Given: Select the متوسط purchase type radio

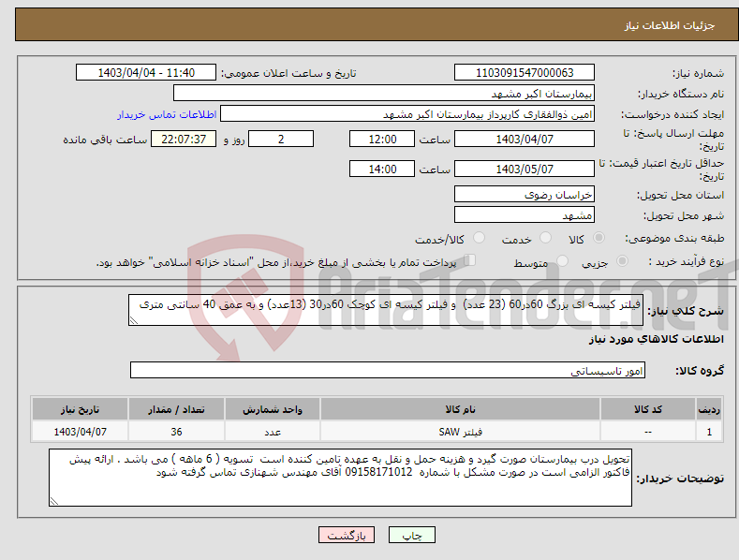Looking at the screenshot, I should tap(562, 261).
